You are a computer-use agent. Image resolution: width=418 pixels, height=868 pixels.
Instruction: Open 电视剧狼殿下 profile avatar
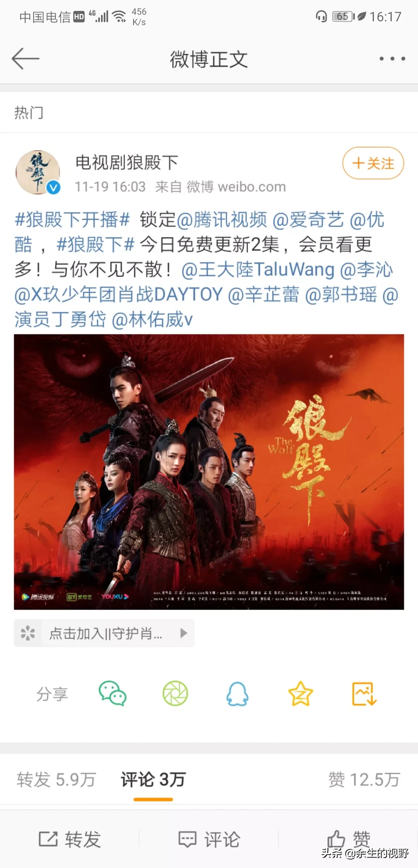[x=38, y=172]
